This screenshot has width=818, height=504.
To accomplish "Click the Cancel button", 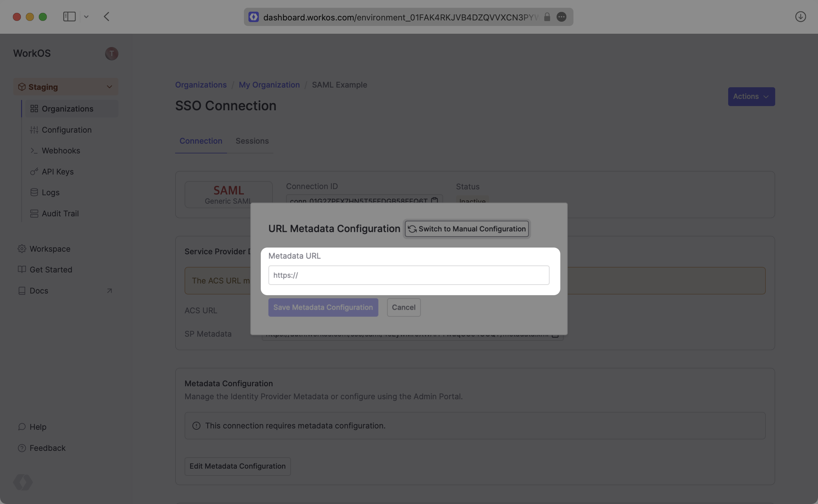I will tap(404, 306).
